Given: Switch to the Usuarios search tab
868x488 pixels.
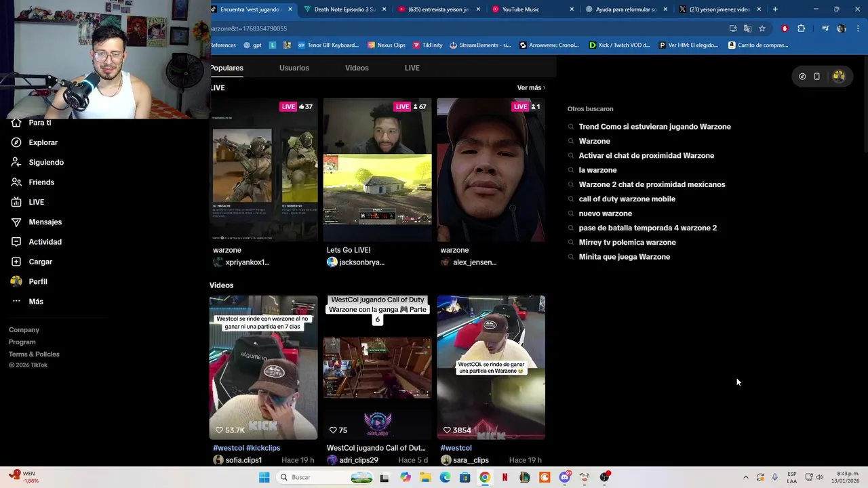Looking at the screenshot, I should click(x=294, y=68).
